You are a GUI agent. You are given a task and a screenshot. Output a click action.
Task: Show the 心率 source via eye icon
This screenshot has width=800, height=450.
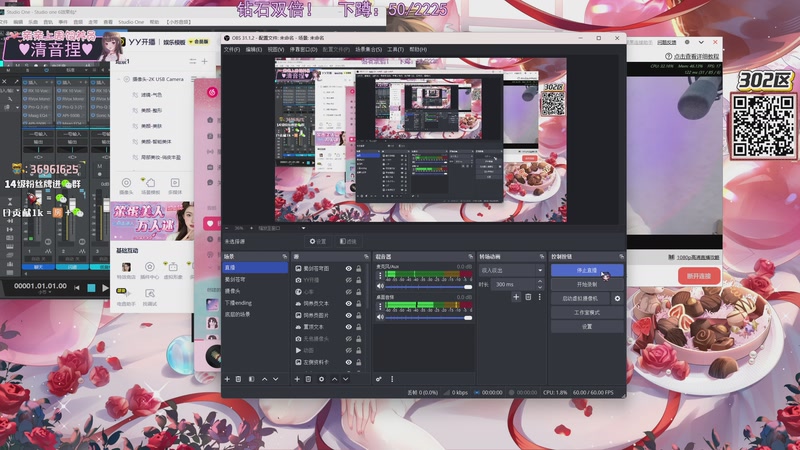(348, 292)
